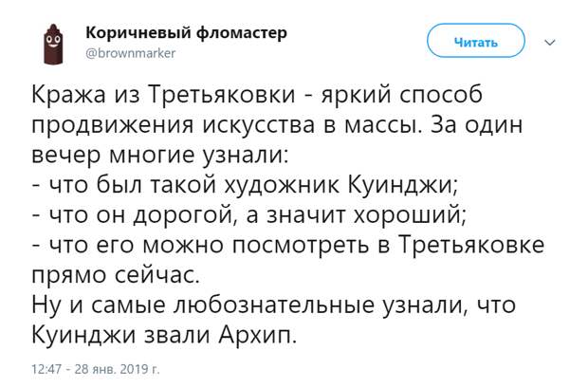Click the Читать follow button
The width and height of the screenshot is (588, 388).
(x=476, y=41)
